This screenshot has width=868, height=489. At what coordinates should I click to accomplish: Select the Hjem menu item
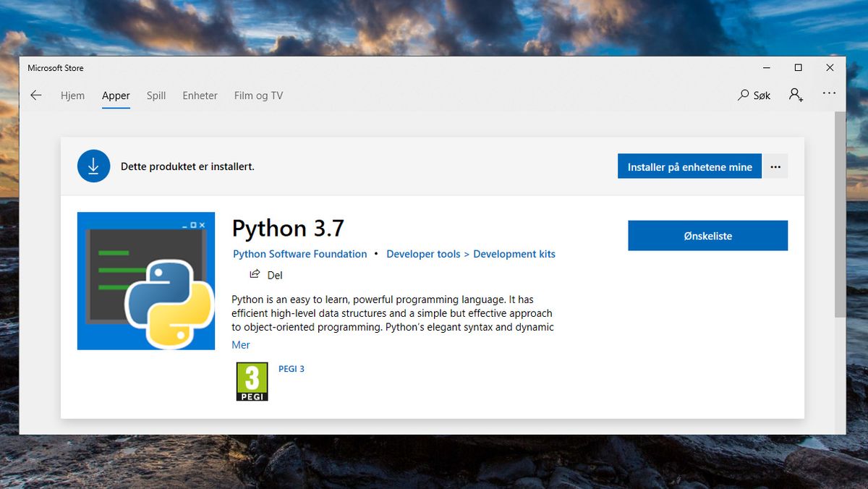click(72, 95)
